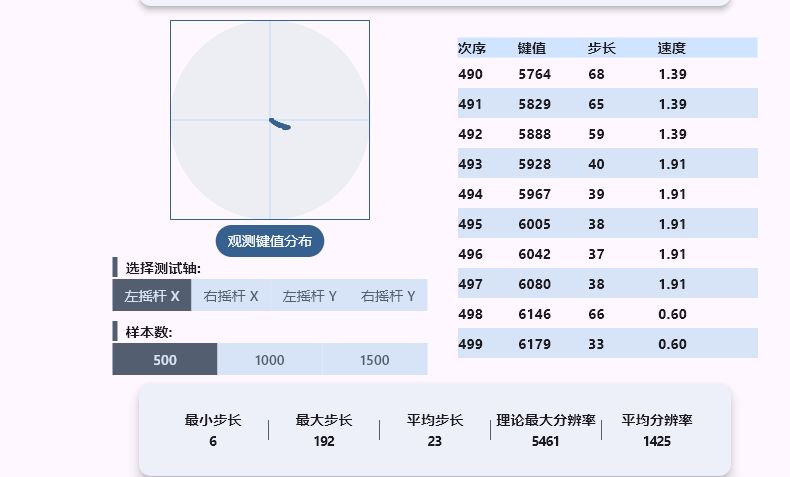Click the 步长 column header
790x477 pixels.
point(602,48)
